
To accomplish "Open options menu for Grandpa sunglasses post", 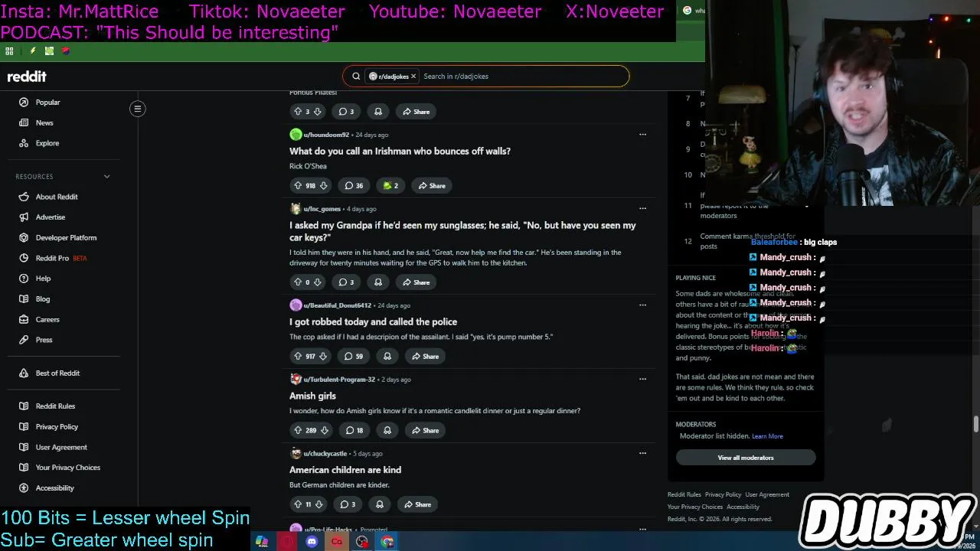I will [x=642, y=208].
